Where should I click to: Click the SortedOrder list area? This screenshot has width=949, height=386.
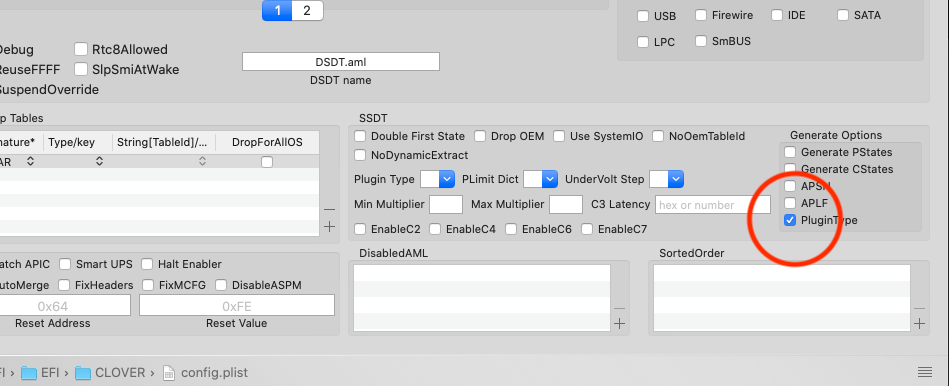click(782, 298)
